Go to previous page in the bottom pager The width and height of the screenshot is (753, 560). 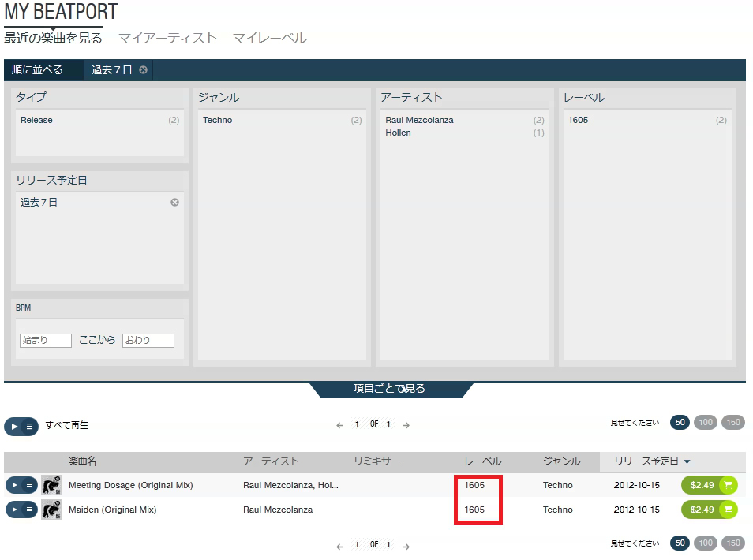[x=340, y=546]
